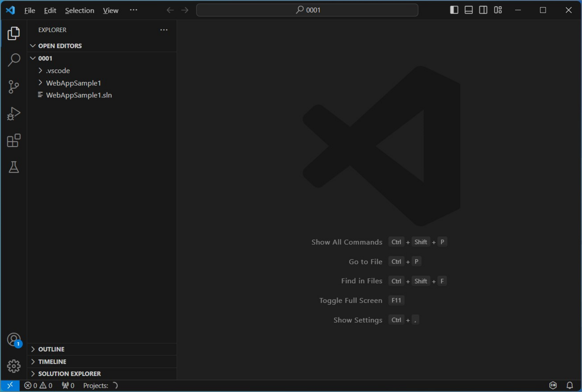Go back with the left arrow
Screen dimensions: 582x392
click(x=170, y=10)
